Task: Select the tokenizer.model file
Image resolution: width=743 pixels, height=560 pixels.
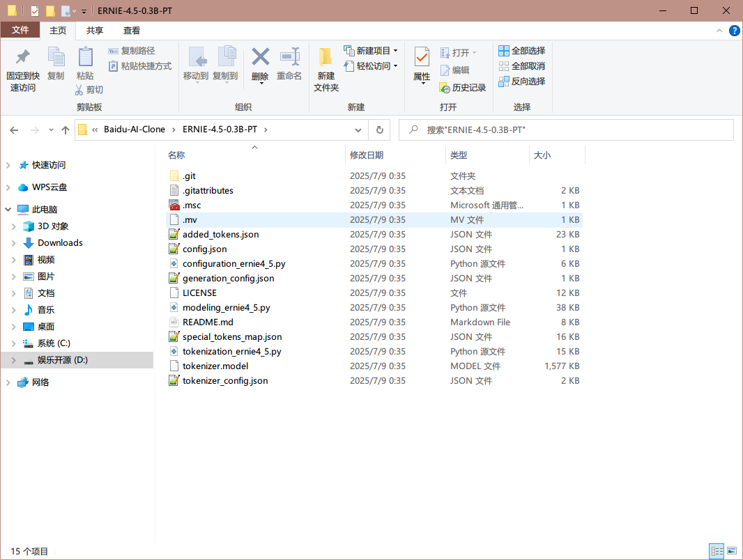Action: [x=374, y=366]
